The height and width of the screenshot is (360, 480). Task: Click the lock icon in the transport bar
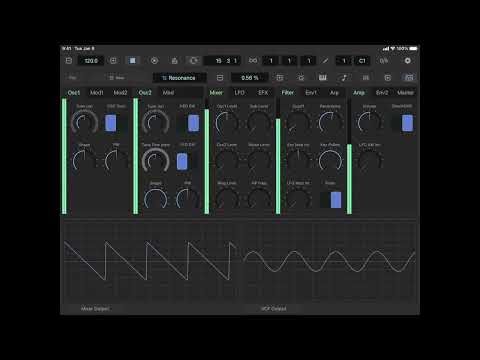[174, 61]
